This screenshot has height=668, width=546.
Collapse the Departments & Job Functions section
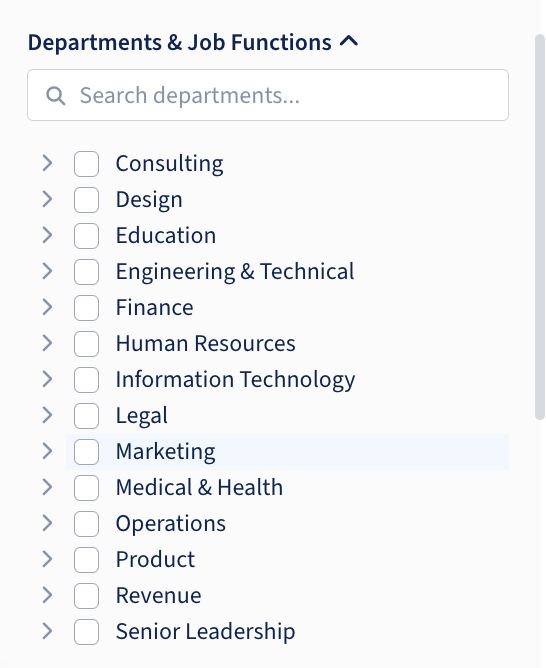(x=349, y=42)
